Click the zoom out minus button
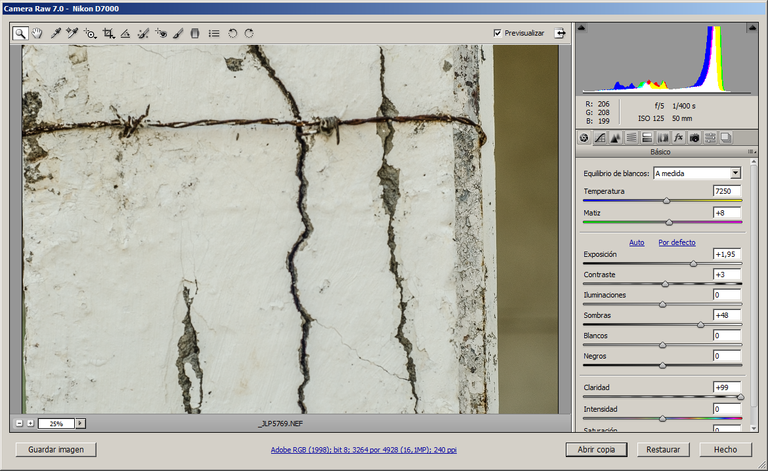 coord(19,424)
